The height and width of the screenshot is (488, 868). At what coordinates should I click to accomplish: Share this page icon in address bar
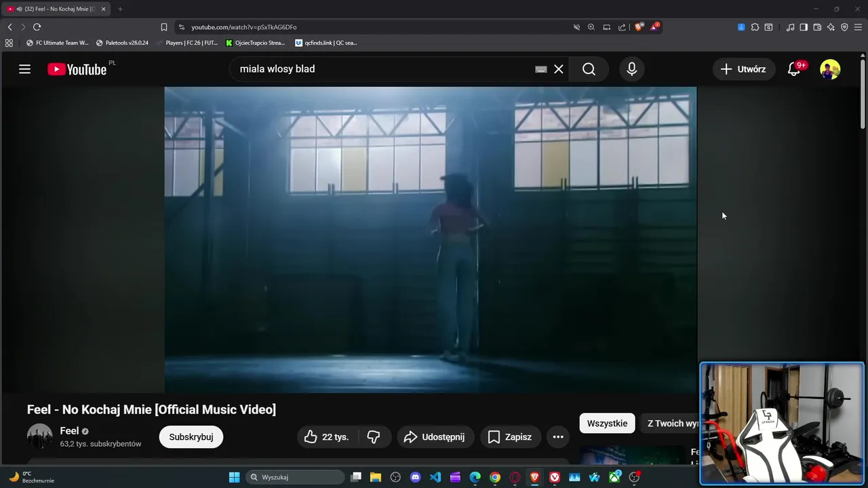[622, 27]
